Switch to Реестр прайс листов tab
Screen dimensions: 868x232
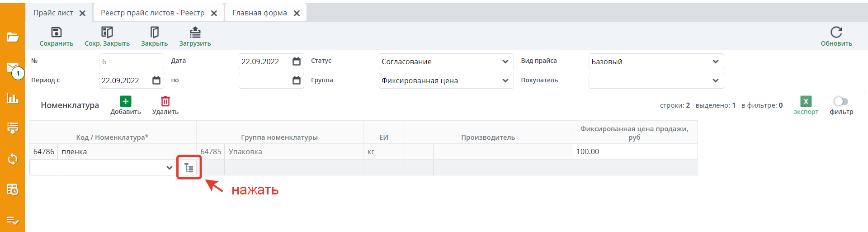(152, 13)
